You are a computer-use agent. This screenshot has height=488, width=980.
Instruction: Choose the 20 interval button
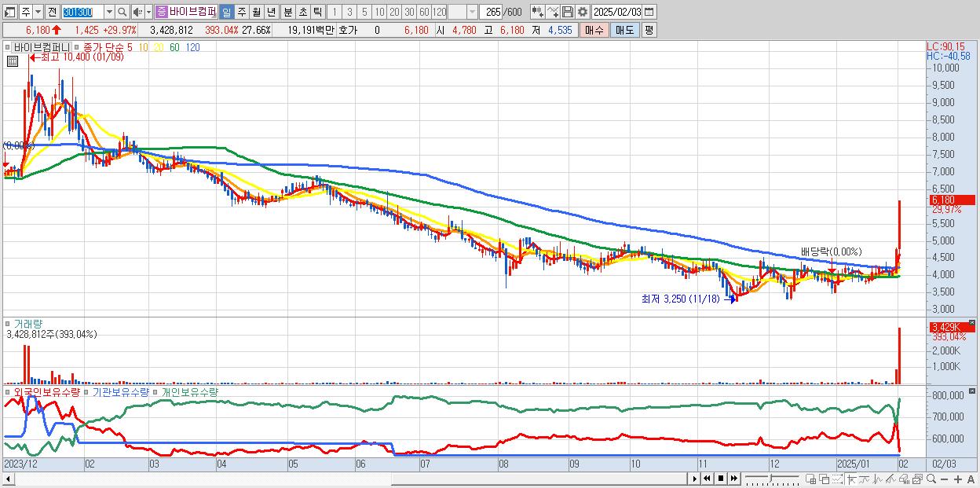point(394,12)
